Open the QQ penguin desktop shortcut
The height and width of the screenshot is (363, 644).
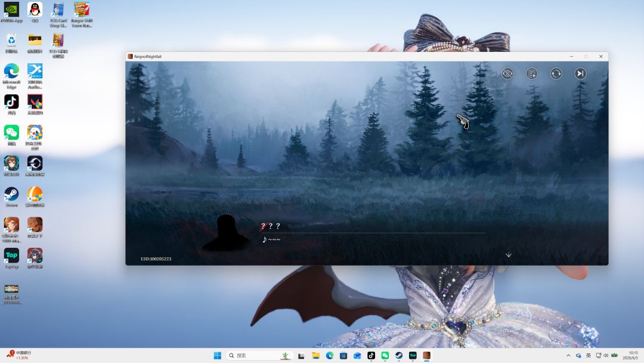click(35, 13)
